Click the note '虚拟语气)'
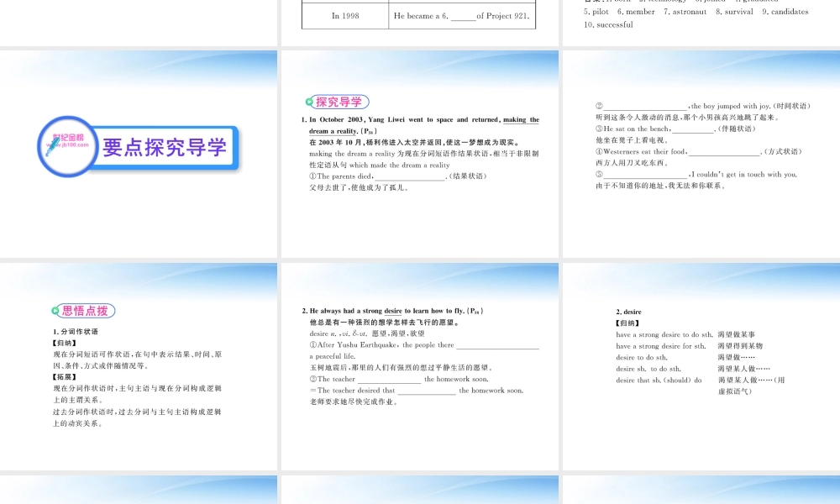 pos(735,391)
